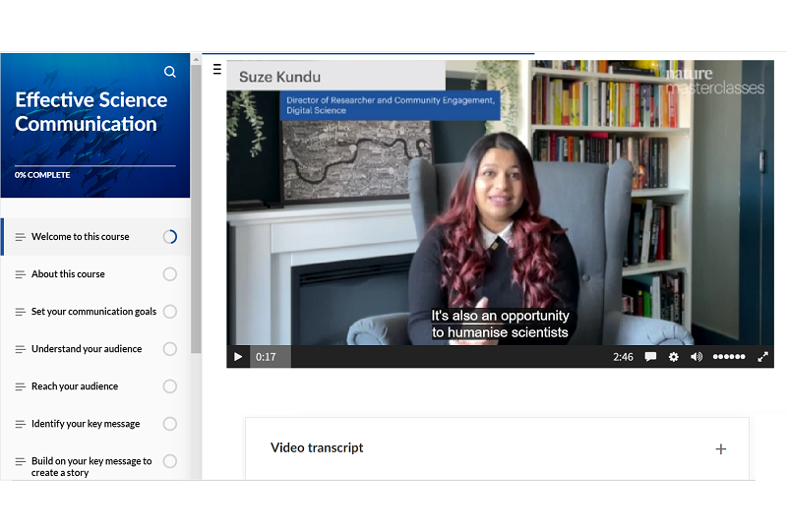Click the 0:17 elapsed time display

click(266, 357)
